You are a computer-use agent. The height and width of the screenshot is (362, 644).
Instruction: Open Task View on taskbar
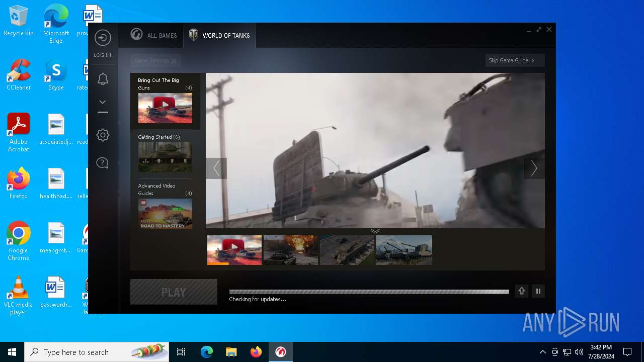coord(181,352)
